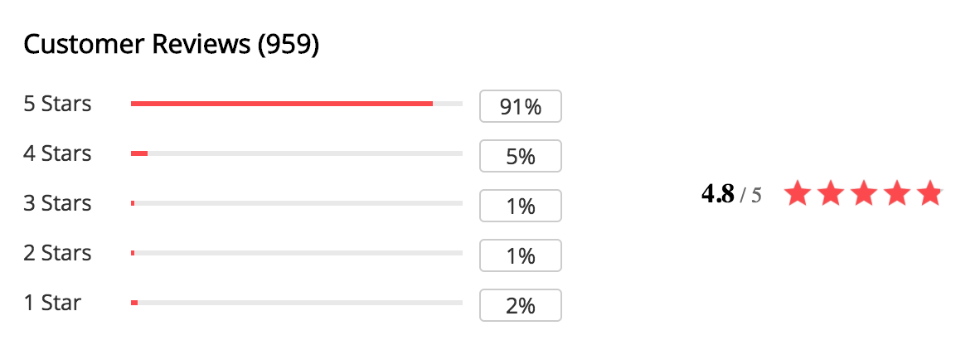The image size is (980, 350).
Task: Select the 91% five-star percentage box
Action: 521,106
